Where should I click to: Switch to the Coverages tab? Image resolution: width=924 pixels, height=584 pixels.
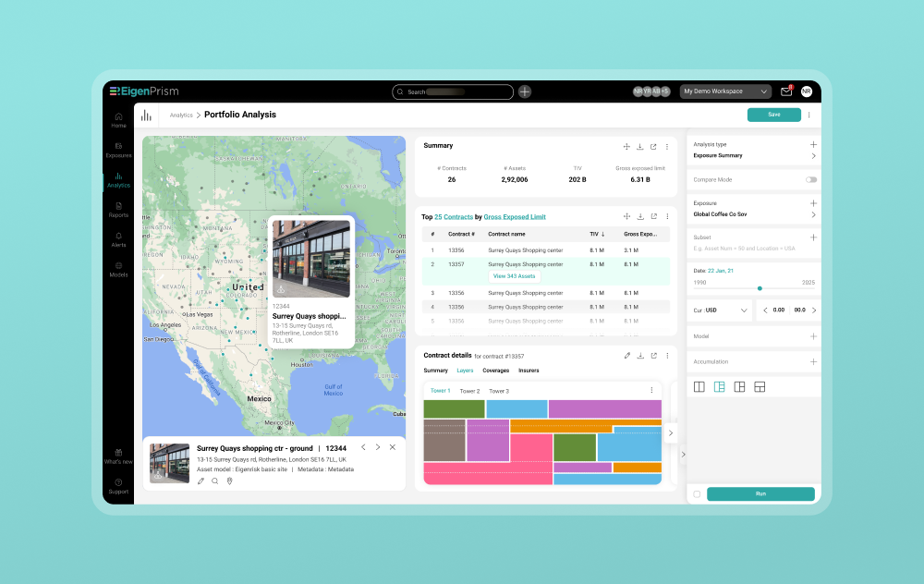(x=495, y=371)
